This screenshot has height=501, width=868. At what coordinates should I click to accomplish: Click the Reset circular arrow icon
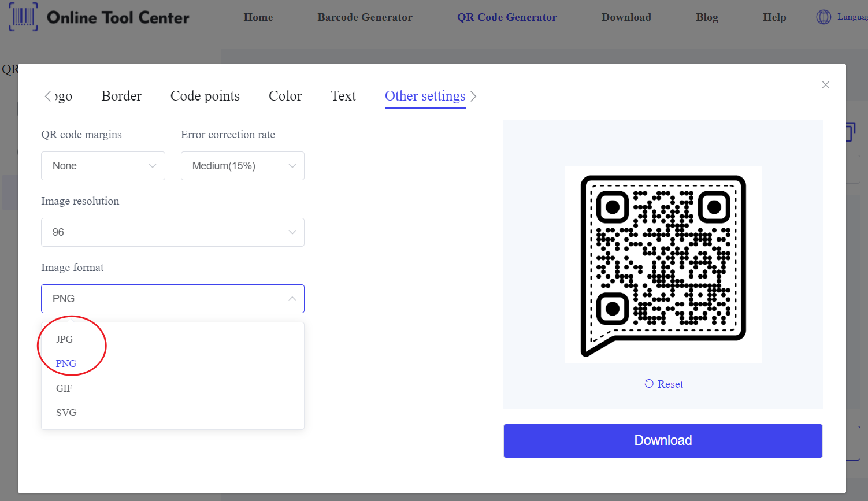(649, 384)
